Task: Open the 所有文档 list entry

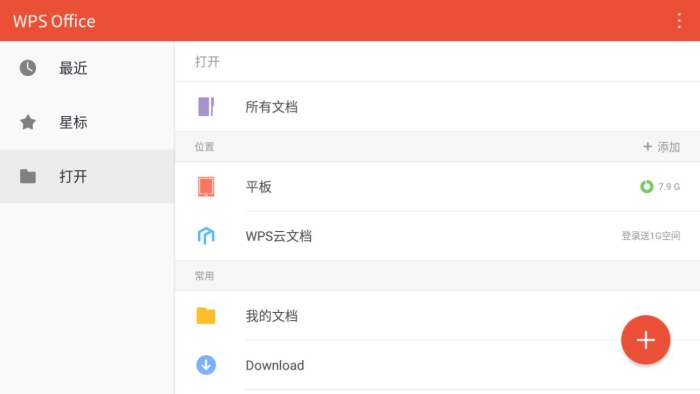Action: tap(437, 107)
